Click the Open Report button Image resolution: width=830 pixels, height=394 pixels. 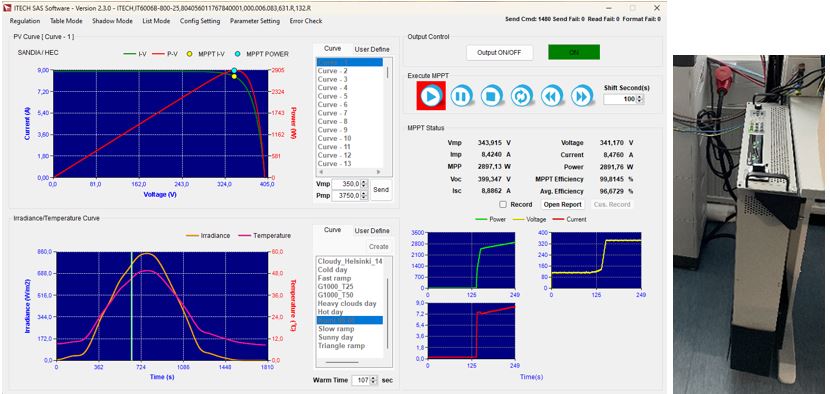tap(563, 204)
